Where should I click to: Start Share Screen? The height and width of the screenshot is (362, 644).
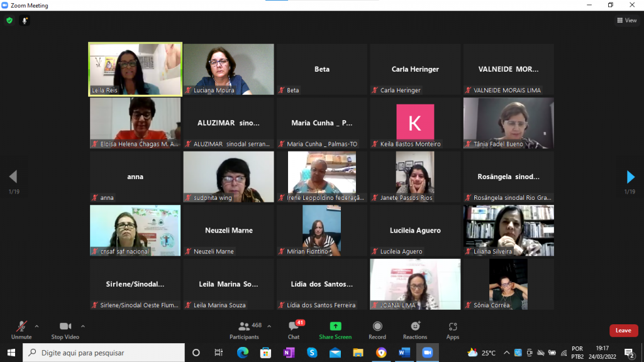(335, 329)
